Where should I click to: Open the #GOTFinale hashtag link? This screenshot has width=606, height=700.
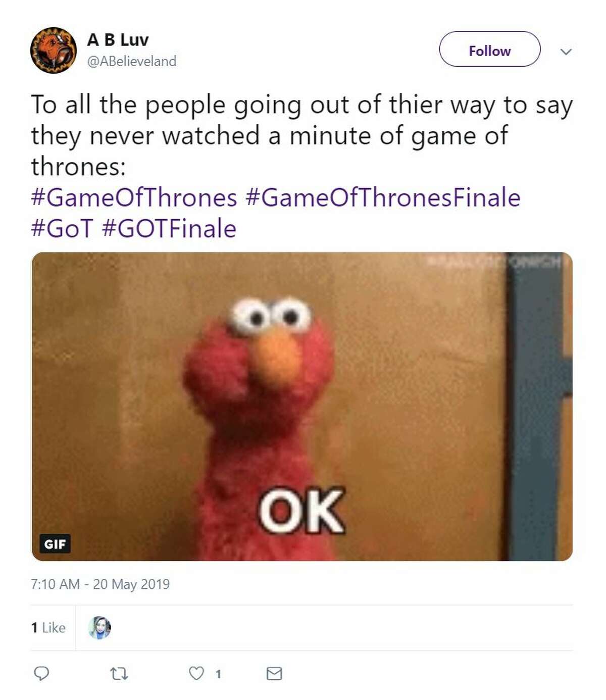[169, 229]
